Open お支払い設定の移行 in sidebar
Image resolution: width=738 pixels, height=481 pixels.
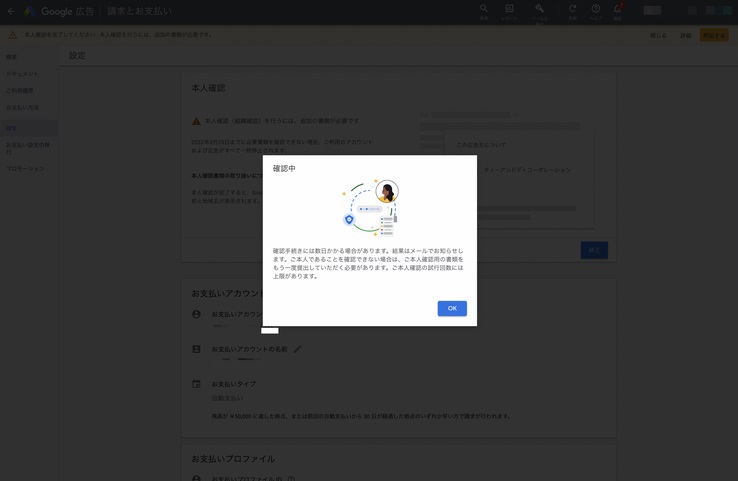[x=27, y=147]
